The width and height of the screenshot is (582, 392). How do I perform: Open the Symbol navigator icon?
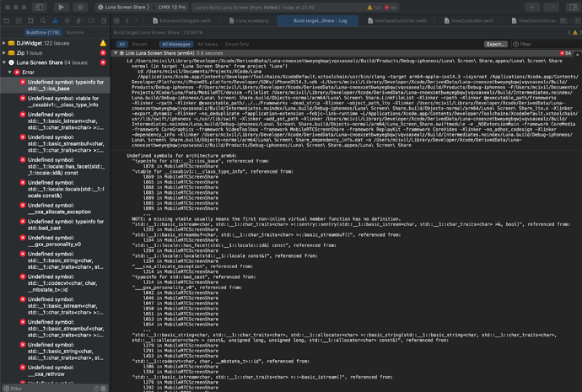[31, 21]
